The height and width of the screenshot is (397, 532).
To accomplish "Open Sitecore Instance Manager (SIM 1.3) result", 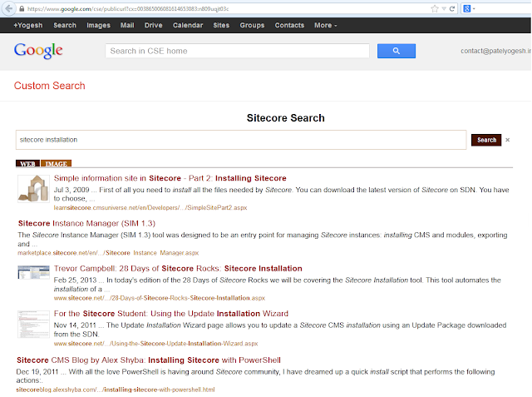I will pyautogui.click(x=86, y=223).
